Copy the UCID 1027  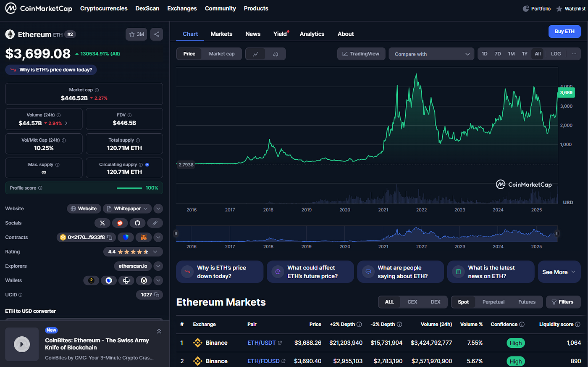click(157, 295)
